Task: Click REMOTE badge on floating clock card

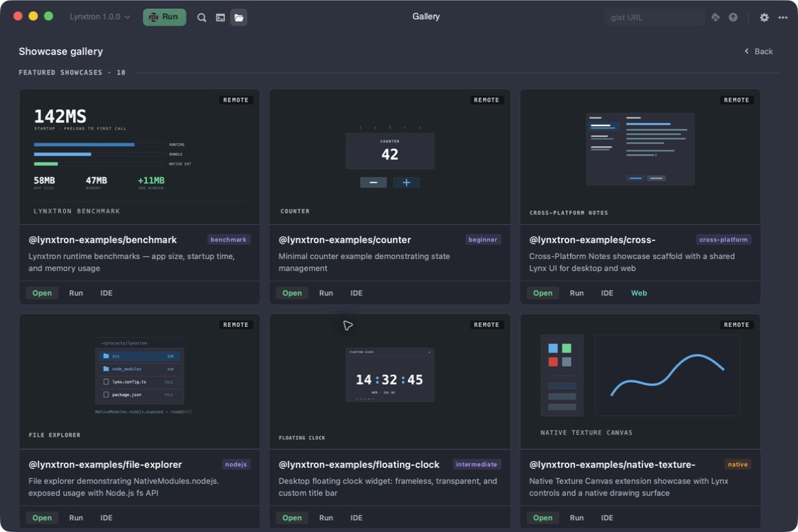Action: tap(486, 325)
